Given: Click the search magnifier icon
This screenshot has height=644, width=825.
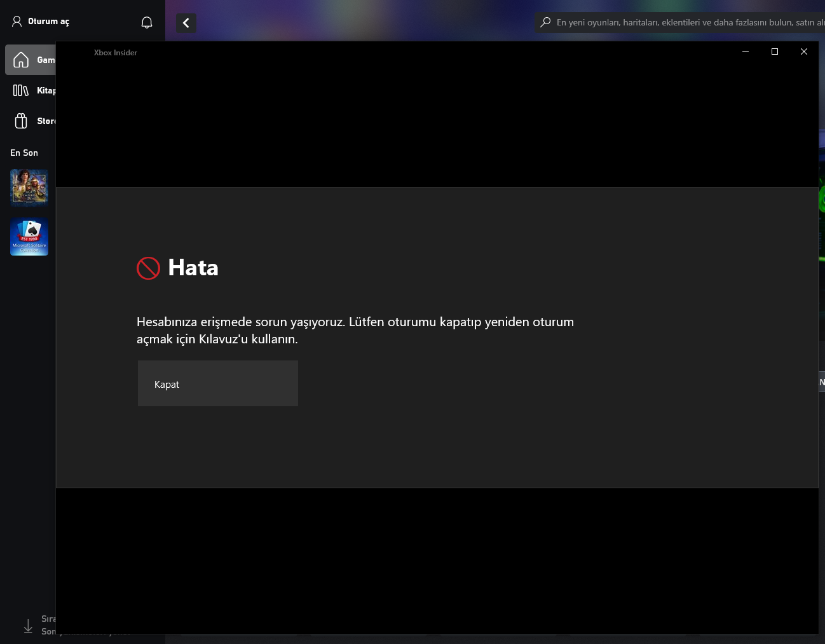Looking at the screenshot, I should pos(545,22).
